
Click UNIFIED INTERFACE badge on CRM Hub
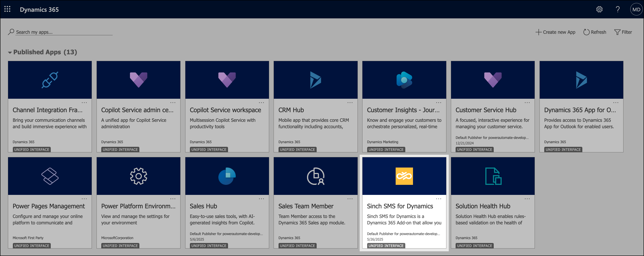pyautogui.click(x=297, y=150)
